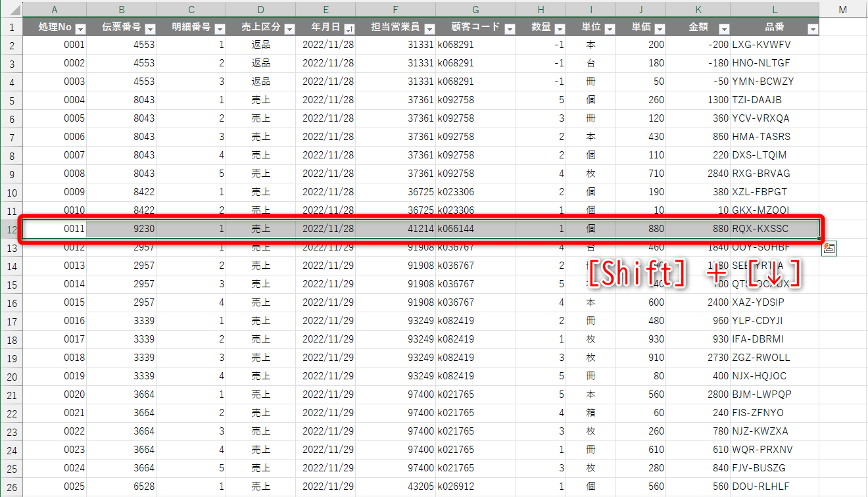Click 品番 cell HNO-NLTGF
This screenshot has width=868, height=497.
pyautogui.click(x=775, y=63)
